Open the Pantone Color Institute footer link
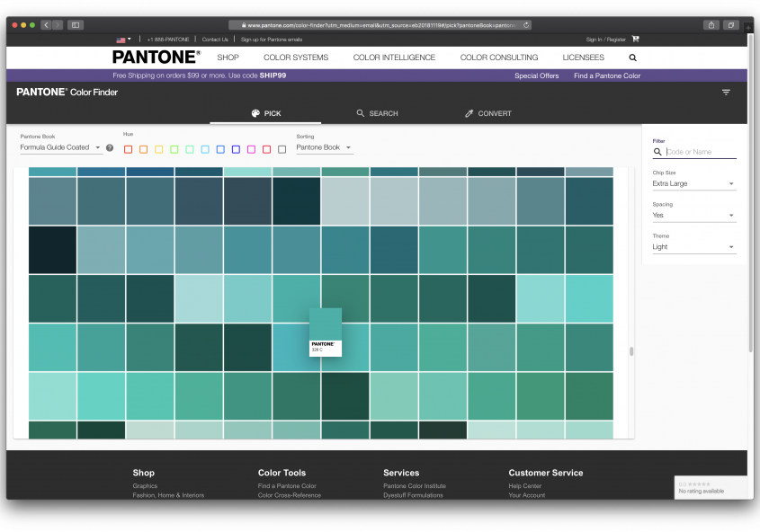760x532 pixels. coord(415,486)
